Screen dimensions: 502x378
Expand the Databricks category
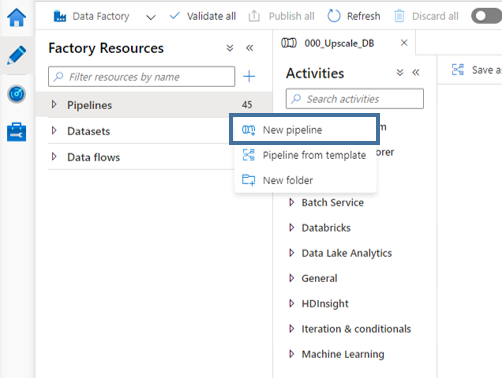click(292, 228)
